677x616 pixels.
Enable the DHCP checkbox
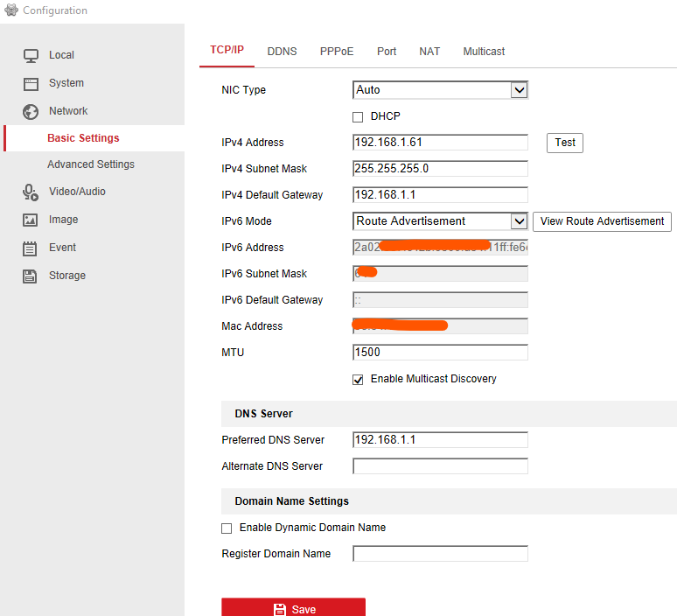pos(358,116)
